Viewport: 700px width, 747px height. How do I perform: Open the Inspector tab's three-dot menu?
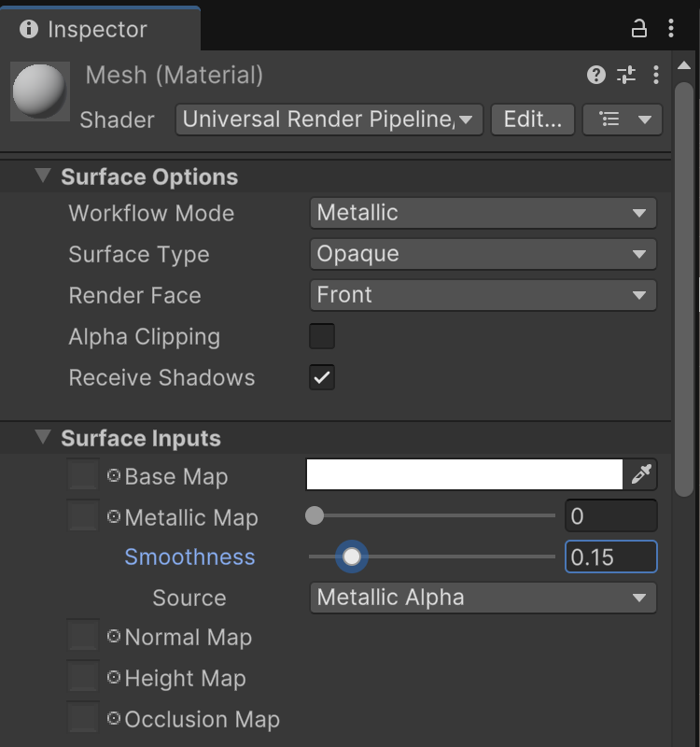point(671,29)
